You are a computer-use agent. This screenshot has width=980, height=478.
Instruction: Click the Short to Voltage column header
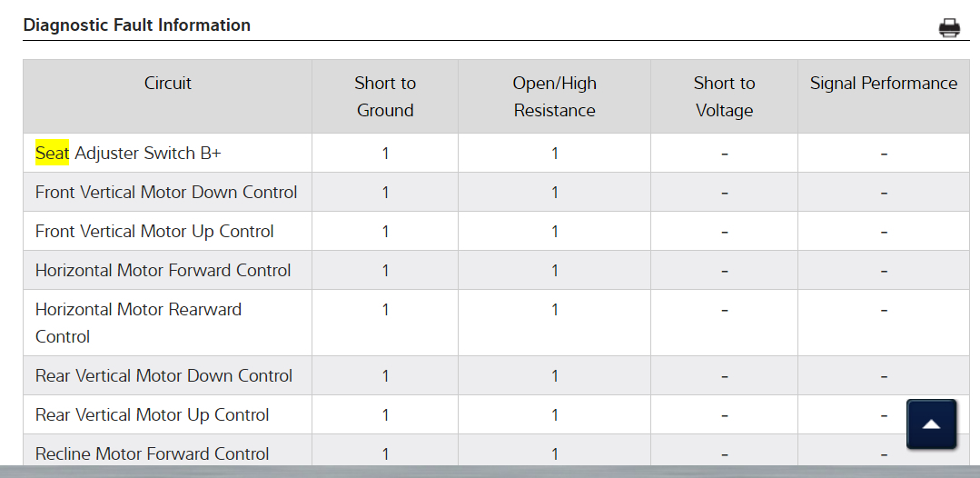point(724,96)
